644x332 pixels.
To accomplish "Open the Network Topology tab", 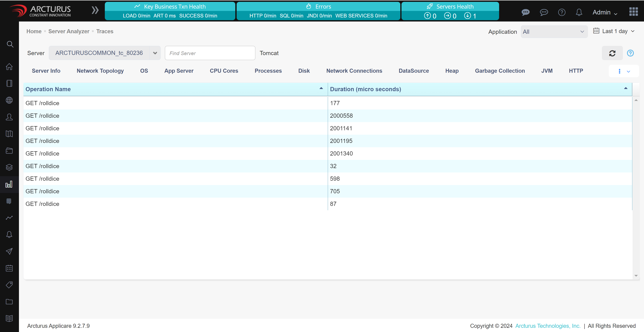I will [100, 71].
